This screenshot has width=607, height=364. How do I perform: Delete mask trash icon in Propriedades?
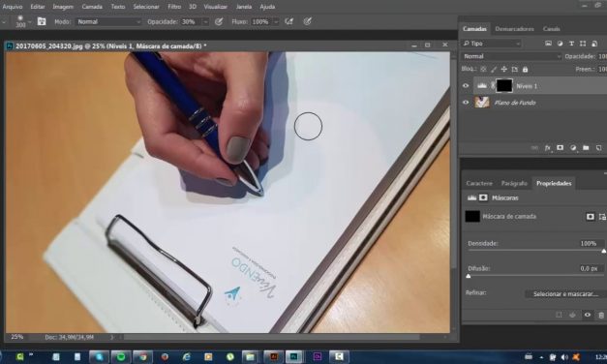pyautogui.click(x=601, y=316)
